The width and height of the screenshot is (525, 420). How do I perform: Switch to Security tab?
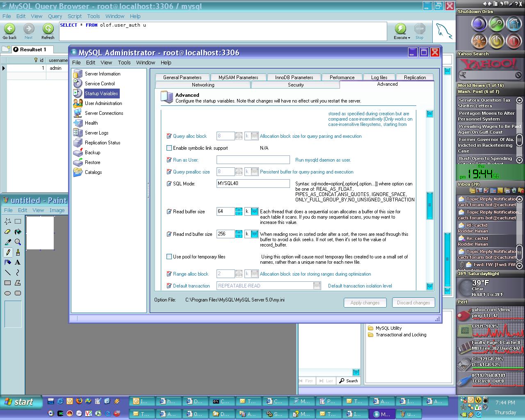[x=296, y=85]
